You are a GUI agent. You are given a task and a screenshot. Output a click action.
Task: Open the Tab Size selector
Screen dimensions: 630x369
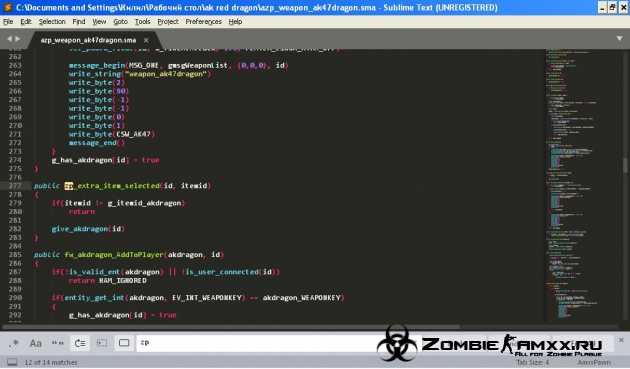click(x=532, y=362)
